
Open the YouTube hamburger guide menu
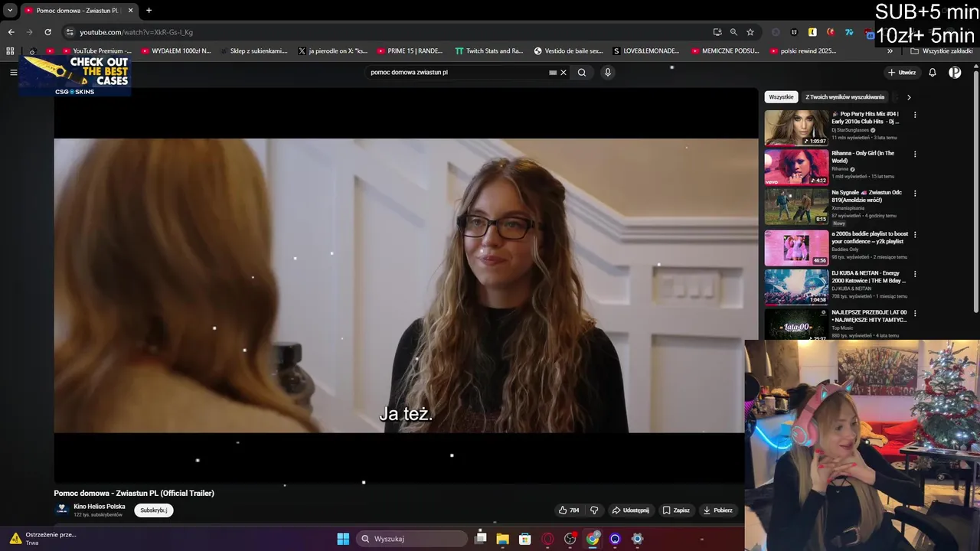tap(13, 72)
